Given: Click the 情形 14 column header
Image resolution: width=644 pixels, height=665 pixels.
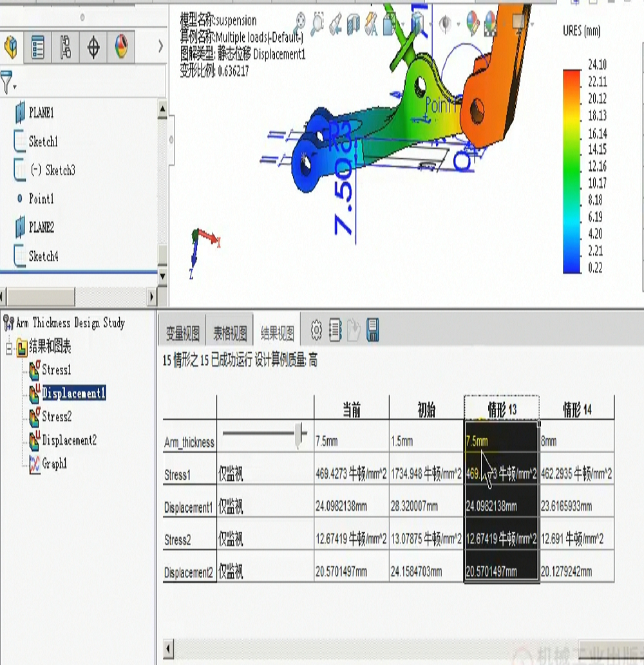Looking at the screenshot, I should pos(576,409).
